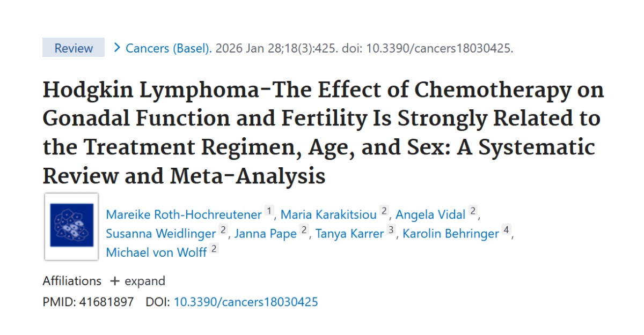Click the Review publication type label
This screenshot has width=644, height=335.
pos(72,48)
